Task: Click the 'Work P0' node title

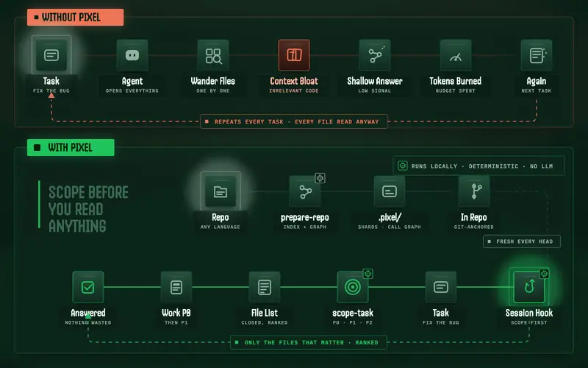Action: tap(176, 313)
